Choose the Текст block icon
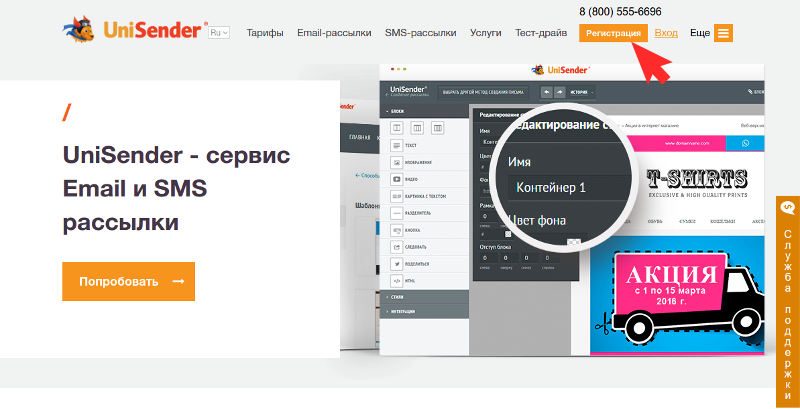The image size is (800, 409). [396, 145]
